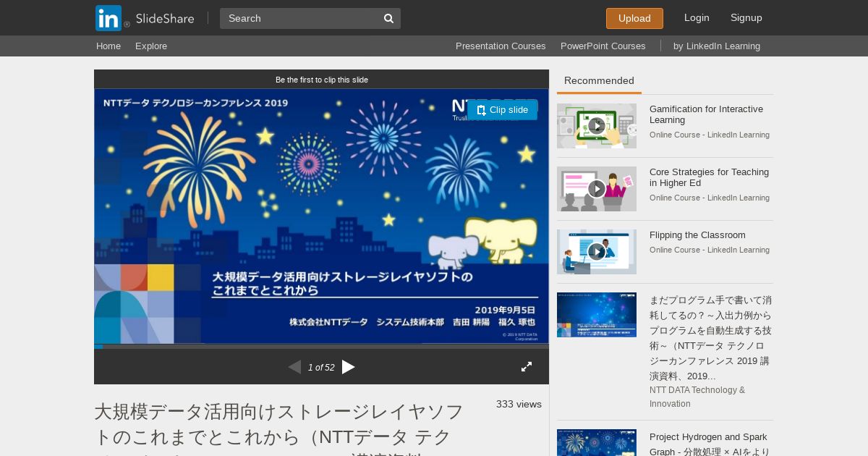Open Gamification for Interactive Learning title
This screenshot has width=868, height=456.
[706, 114]
